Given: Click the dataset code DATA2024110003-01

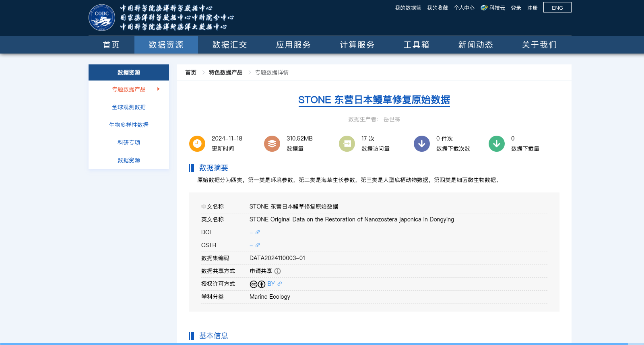Looking at the screenshot, I should click(277, 258).
